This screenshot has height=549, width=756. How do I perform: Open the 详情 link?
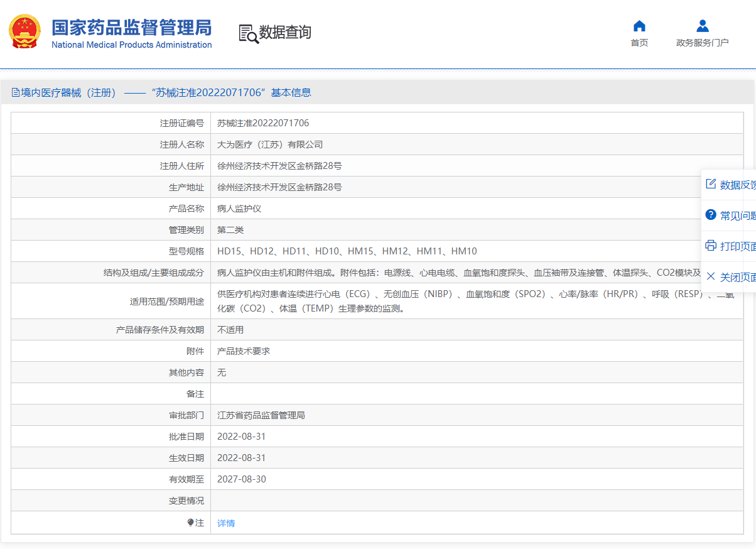point(226,523)
